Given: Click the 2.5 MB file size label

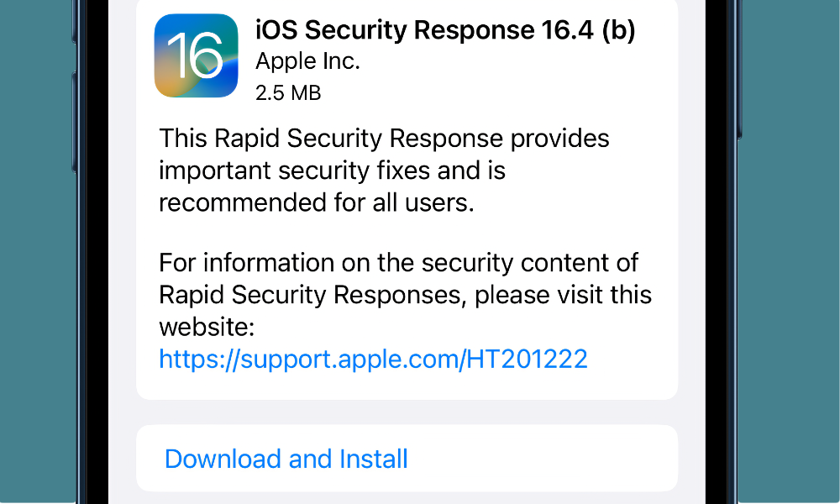Looking at the screenshot, I should [288, 92].
